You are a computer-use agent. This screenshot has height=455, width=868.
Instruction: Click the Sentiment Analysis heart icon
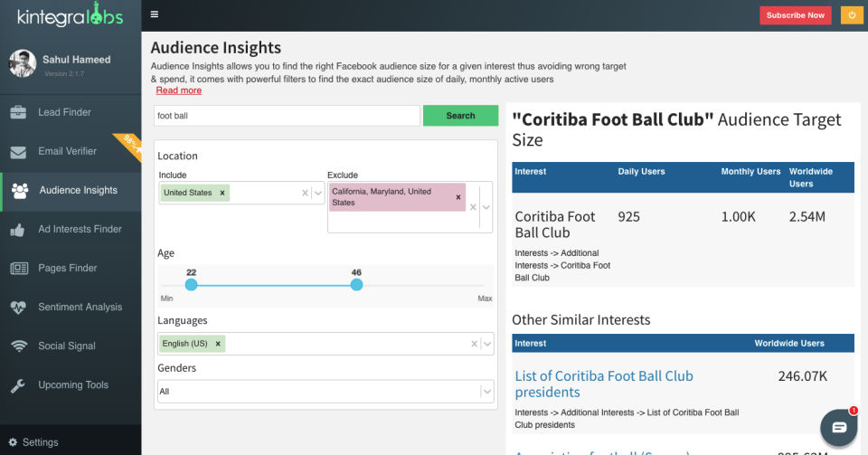[x=19, y=308]
